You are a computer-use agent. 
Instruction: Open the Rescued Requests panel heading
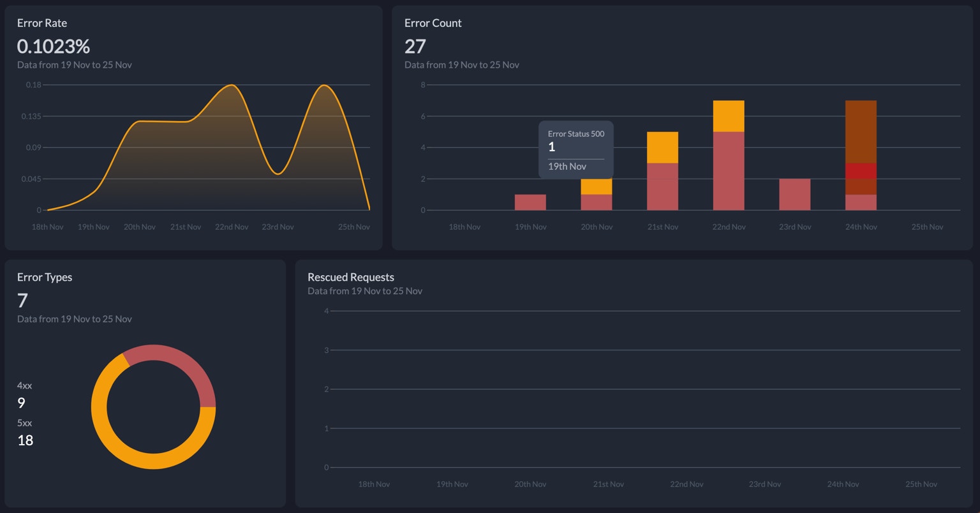click(351, 277)
